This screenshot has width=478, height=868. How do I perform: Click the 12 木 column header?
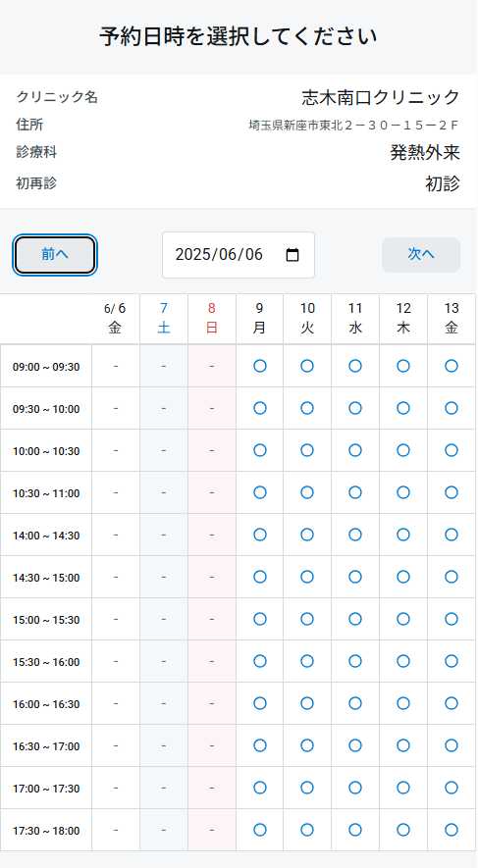tap(403, 319)
